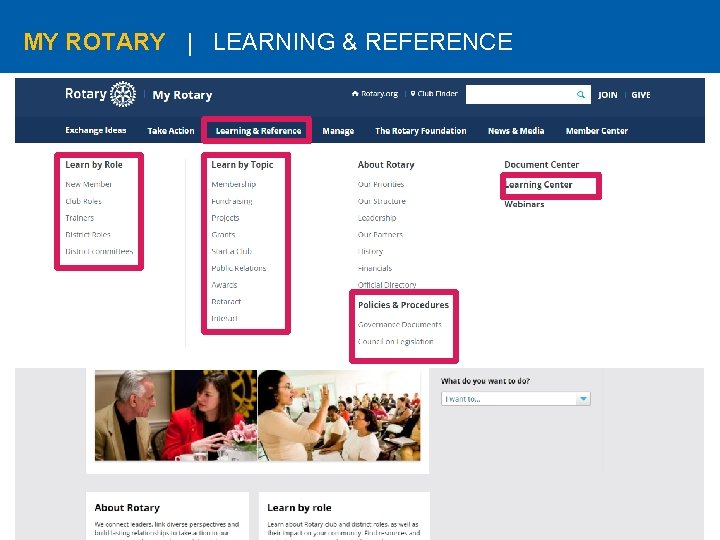Screen dimensions: 720x540
Task: Click the photo of two people talking
Action: tap(176, 415)
